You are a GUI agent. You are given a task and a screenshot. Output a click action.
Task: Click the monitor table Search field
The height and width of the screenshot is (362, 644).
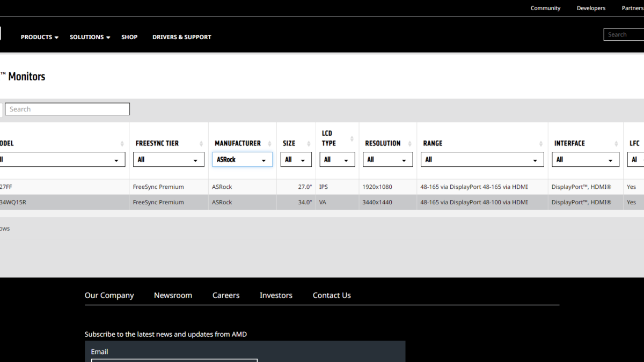[67, 109]
